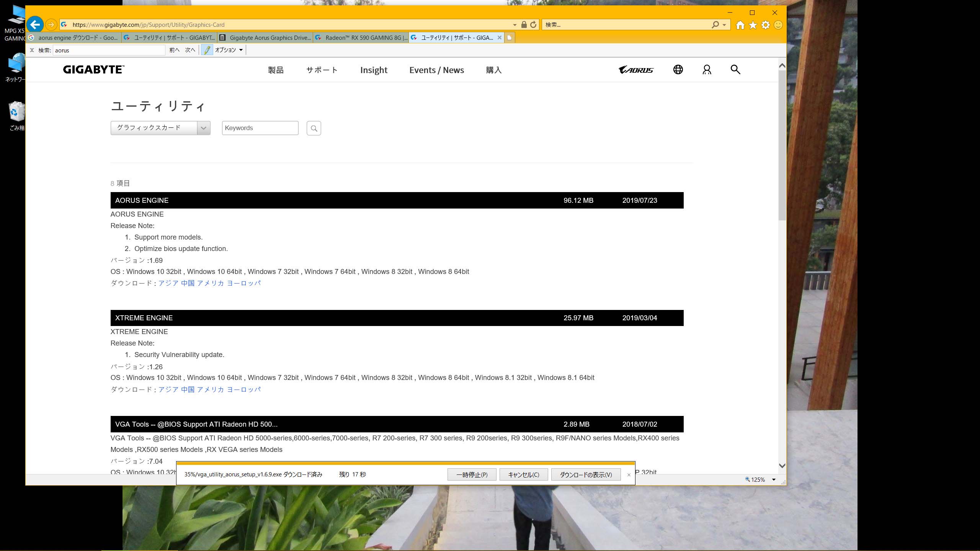Download AORUS ENGINE from 中国
Screen dimensions: 980x551
188,283
